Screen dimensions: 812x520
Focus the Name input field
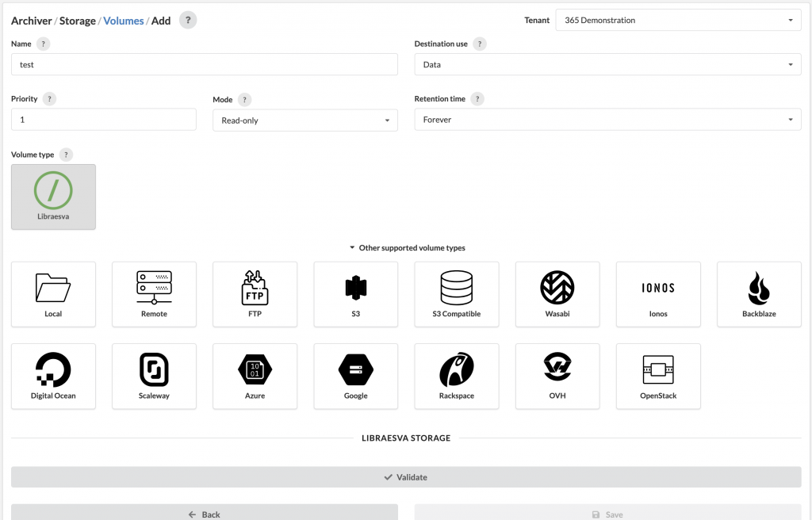pos(205,65)
